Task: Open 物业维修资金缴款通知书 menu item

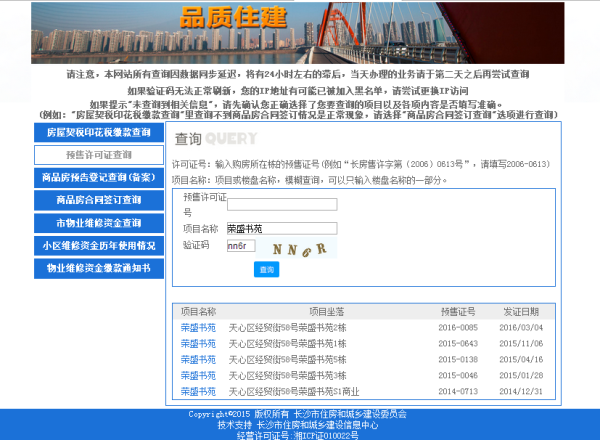Action: 98,268
